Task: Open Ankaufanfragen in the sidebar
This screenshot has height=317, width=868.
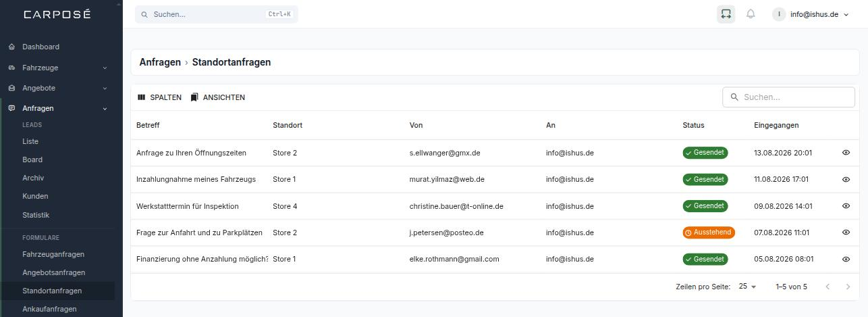Action: coord(49,309)
